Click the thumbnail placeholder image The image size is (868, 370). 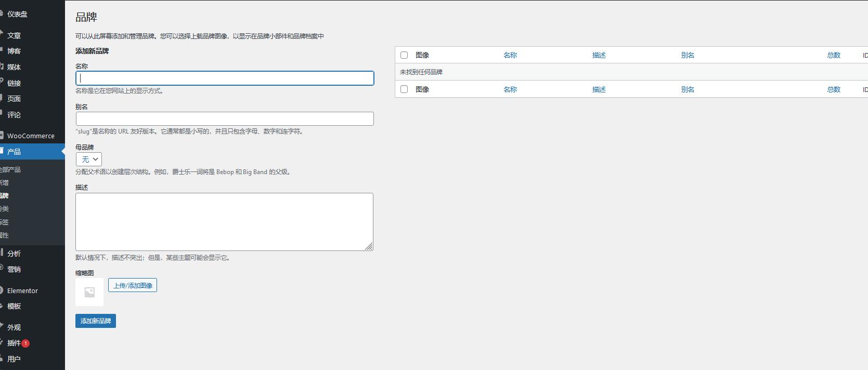89,292
